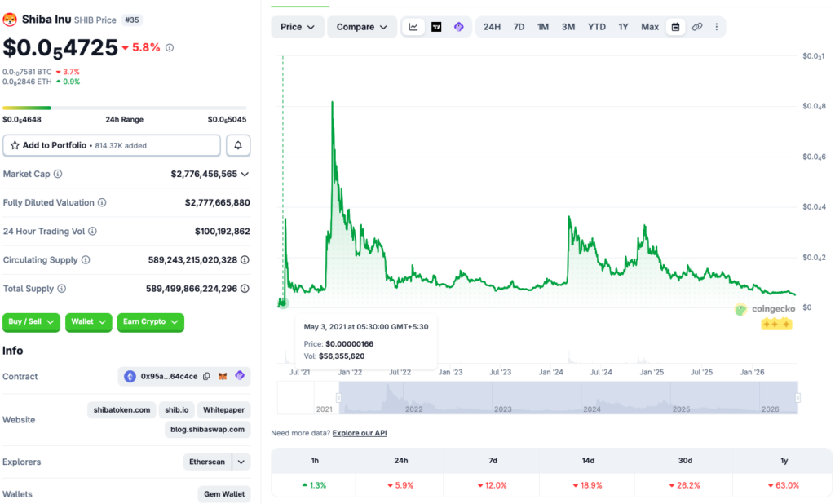Screen dimensions: 835x504
Task: Select the purple diamond chart mode icon
Action: coord(459,27)
